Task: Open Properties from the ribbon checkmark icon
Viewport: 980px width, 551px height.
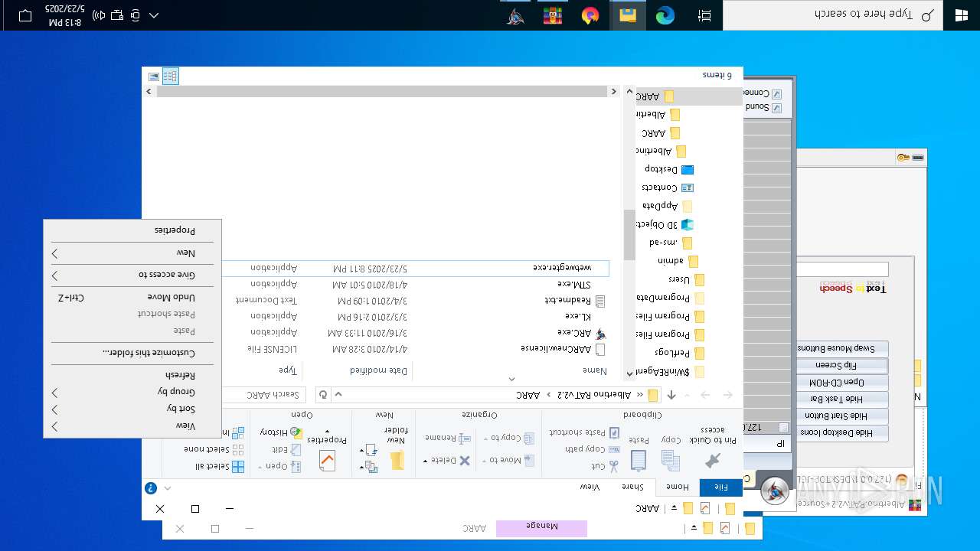Action: click(x=327, y=461)
